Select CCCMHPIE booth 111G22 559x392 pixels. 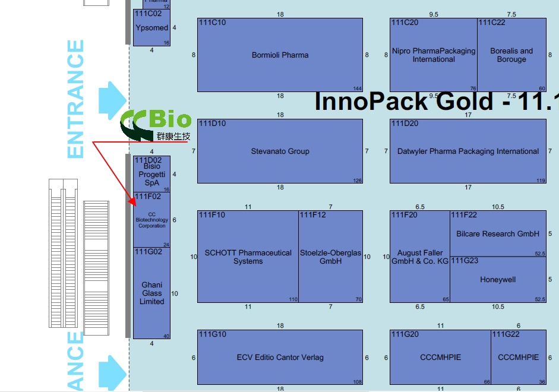[x=519, y=357]
